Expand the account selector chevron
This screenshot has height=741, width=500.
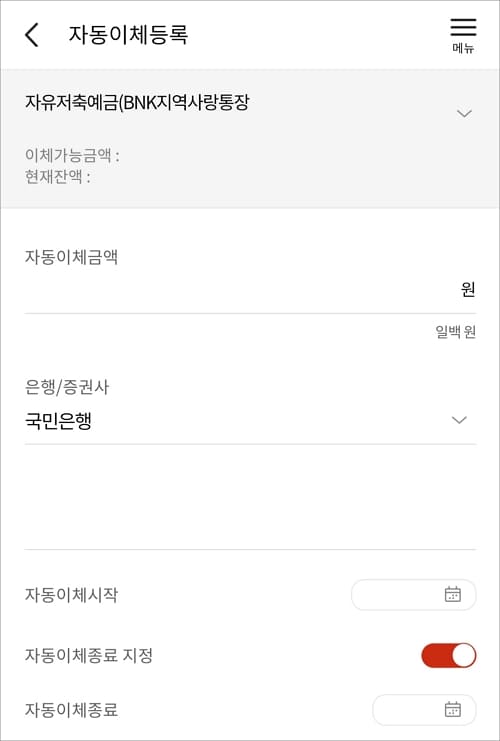coord(465,113)
